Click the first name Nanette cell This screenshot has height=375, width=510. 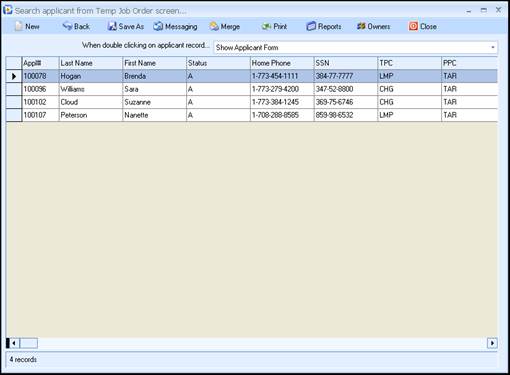click(x=154, y=115)
